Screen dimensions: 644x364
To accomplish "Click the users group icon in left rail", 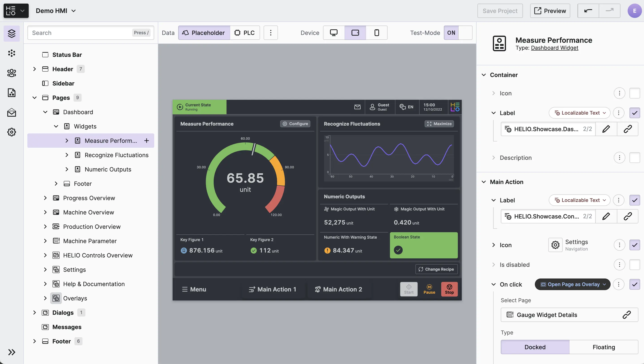I will [x=11, y=73].
